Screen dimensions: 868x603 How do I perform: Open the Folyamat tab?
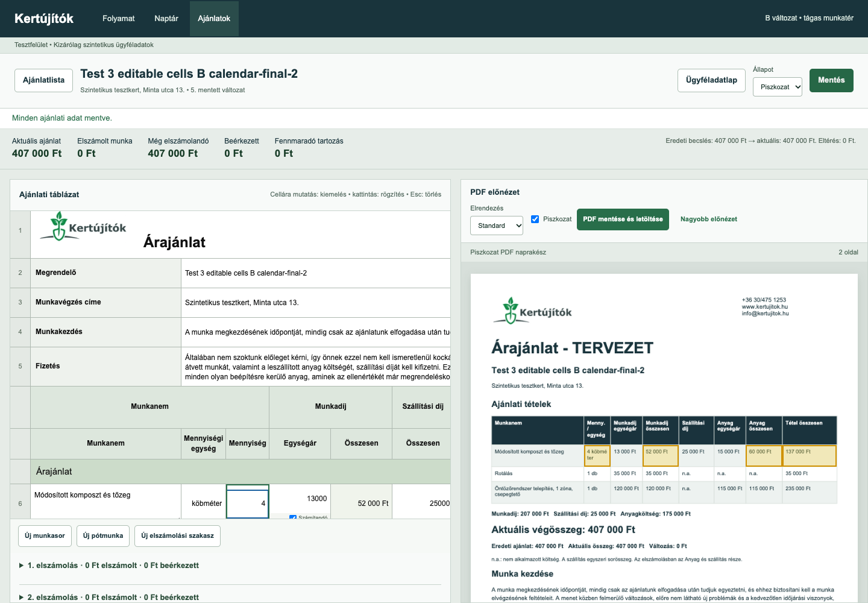tap(119, 19)
